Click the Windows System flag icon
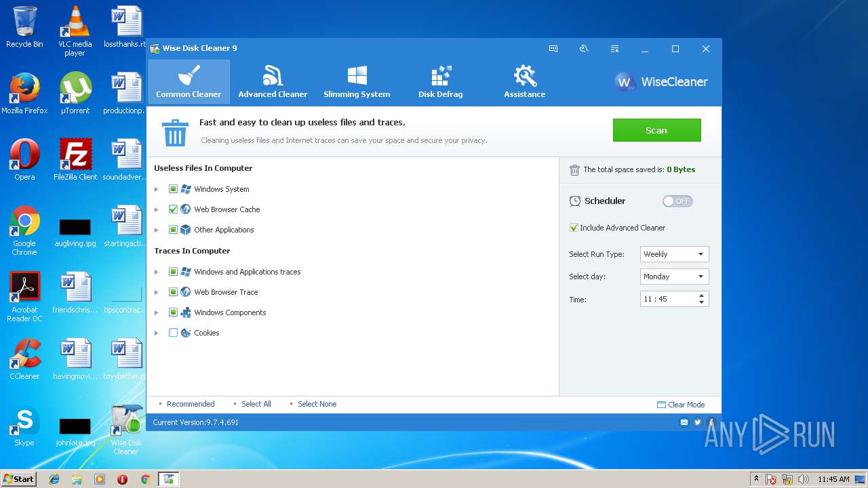 pyautogui.click(x=186, y=189)
